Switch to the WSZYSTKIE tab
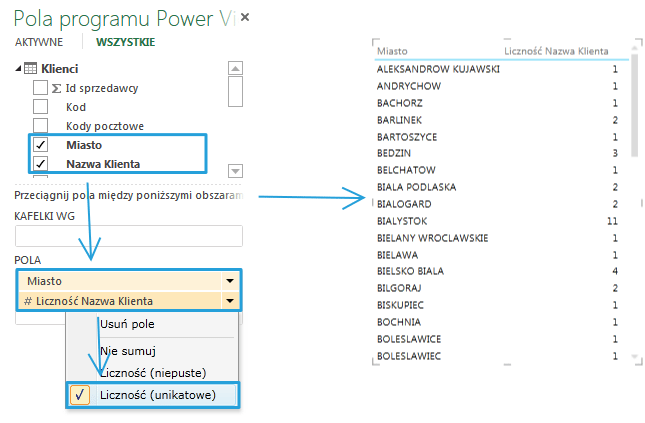Image resolution: width=645 pixels, height=423 pixels. pyautogui.click(x=125, y=42)
